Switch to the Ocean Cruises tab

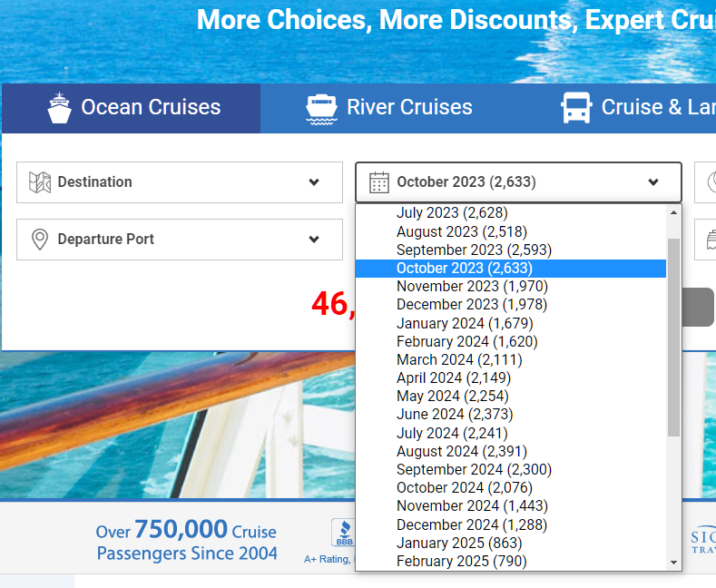[131, 108]
